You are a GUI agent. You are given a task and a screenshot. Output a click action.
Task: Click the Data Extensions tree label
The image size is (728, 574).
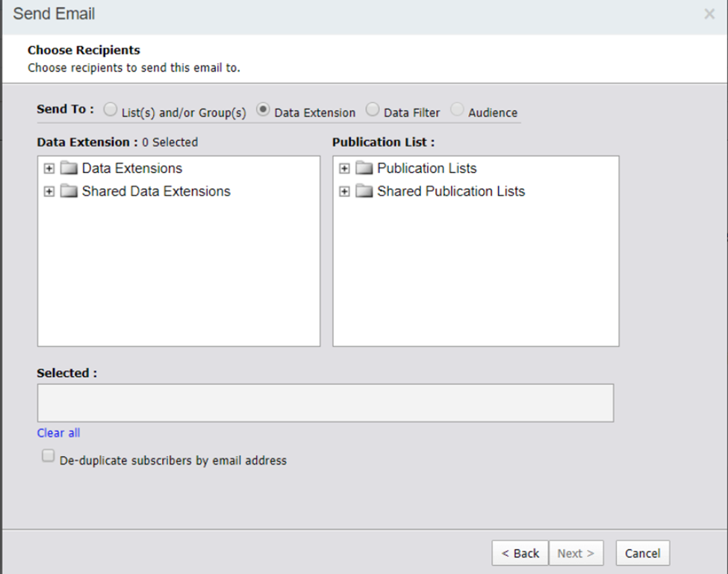pyautogui.click(x=132, y=169)
